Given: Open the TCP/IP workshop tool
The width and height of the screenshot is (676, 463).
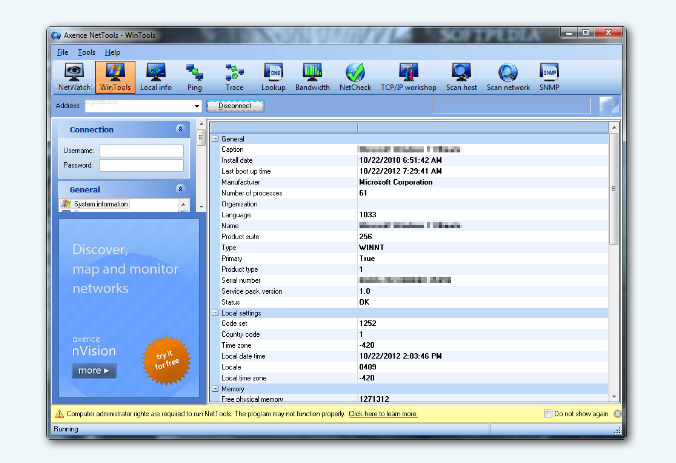Looking at the screenshot, I should coord(408,77).
